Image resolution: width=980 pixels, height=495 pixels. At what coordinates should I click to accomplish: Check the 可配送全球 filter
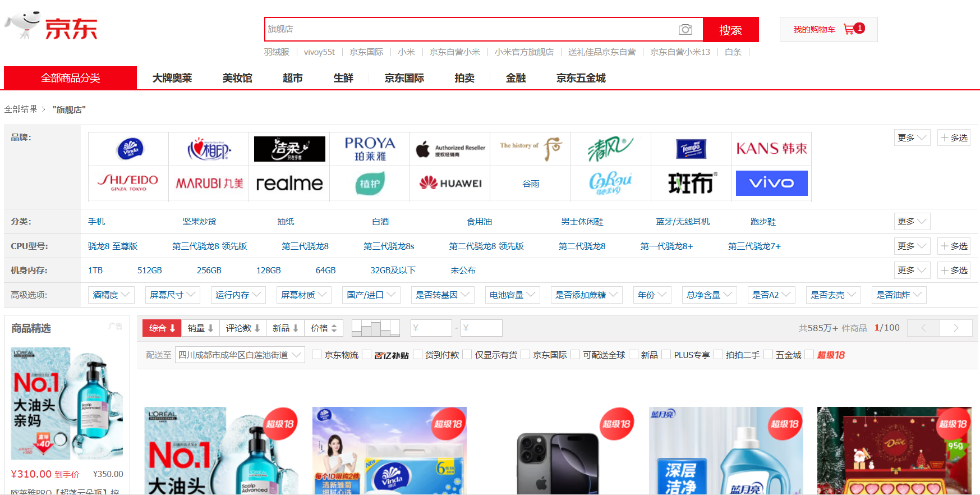[x=575, y=355]
